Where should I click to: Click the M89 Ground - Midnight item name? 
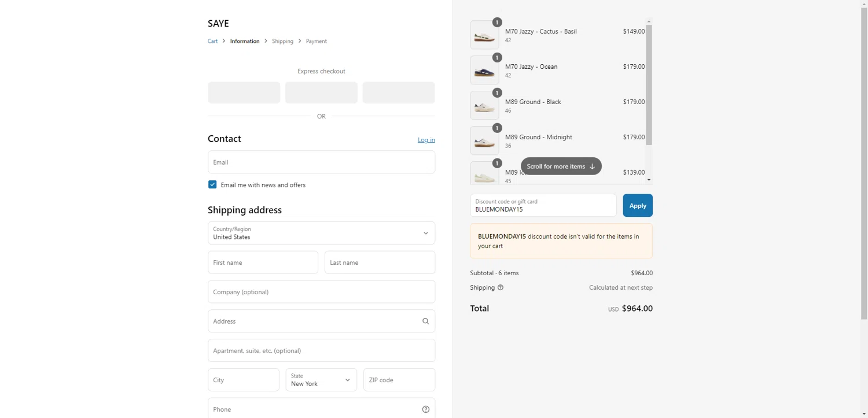[x=539, y=137]
